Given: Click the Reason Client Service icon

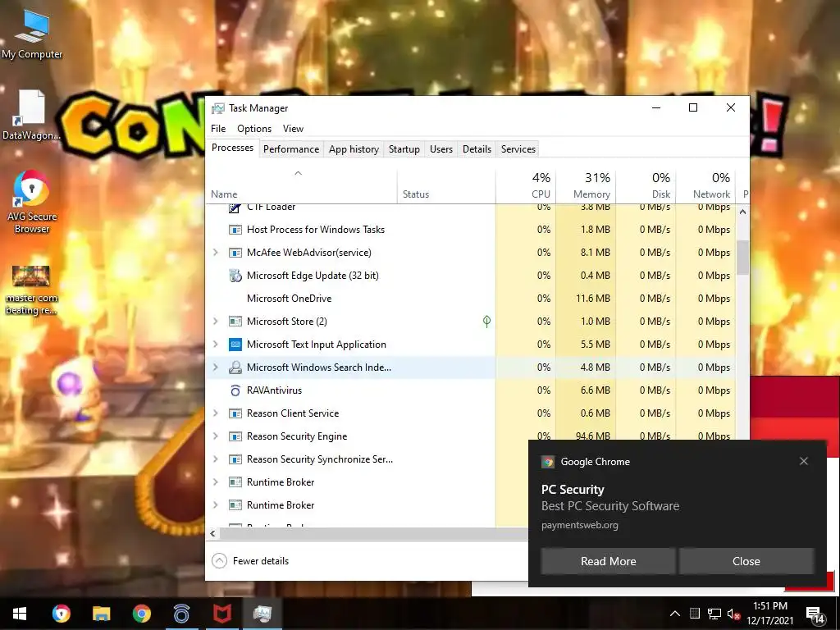Looking at the screenshot, I should point(235,413).
